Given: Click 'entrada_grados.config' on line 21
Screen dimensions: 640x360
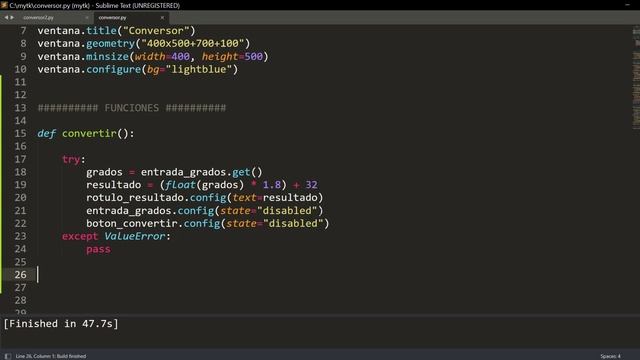Looking at the screenshot, I should tap(150, 211).
